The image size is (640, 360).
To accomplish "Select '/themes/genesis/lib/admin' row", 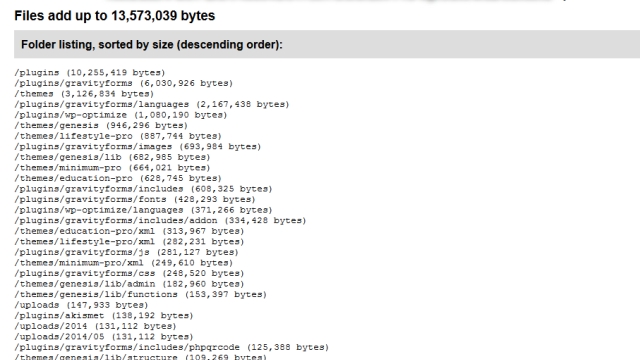I will 129,284.
